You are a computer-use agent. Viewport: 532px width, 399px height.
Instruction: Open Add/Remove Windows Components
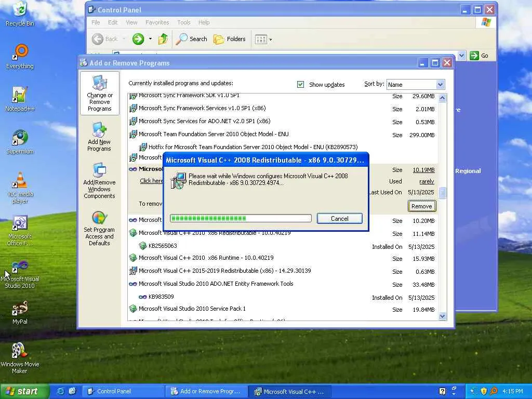point(99,180)
